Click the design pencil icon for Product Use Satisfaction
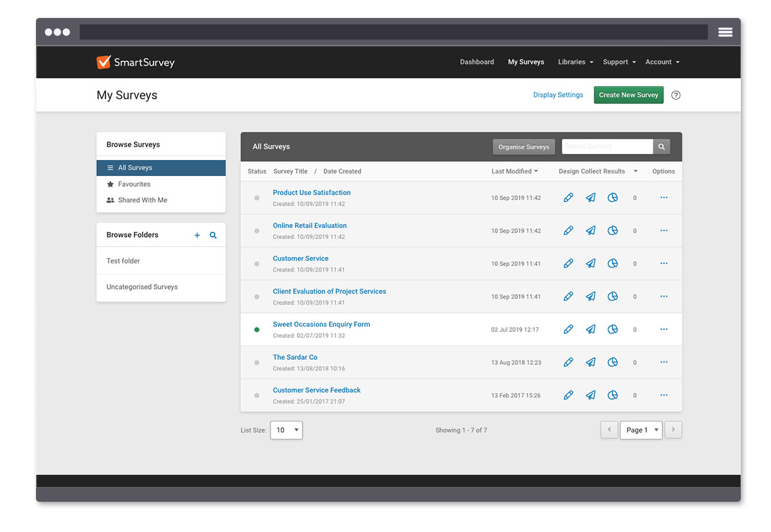Image resolution: width=771 pixels, height=532 pixels. [x=568, y=198]
